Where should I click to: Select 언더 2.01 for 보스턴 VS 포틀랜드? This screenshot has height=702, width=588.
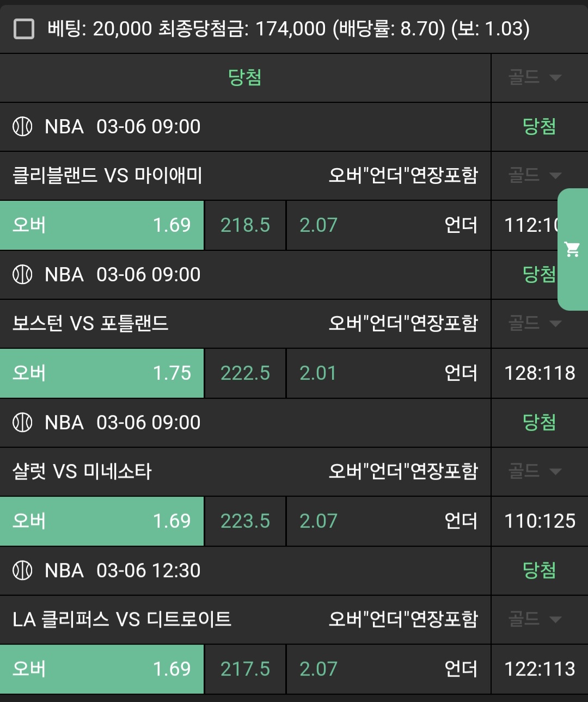pyautogui.click(x=388, y=373)
